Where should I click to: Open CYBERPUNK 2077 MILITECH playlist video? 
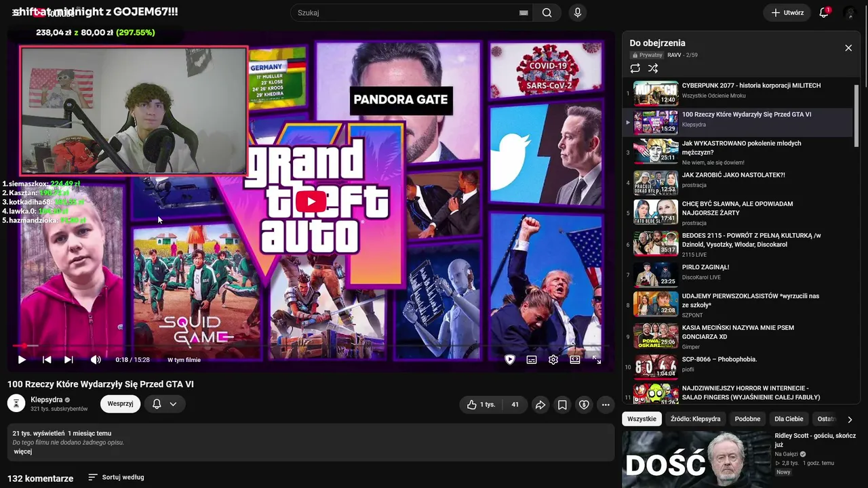point(738,94)
